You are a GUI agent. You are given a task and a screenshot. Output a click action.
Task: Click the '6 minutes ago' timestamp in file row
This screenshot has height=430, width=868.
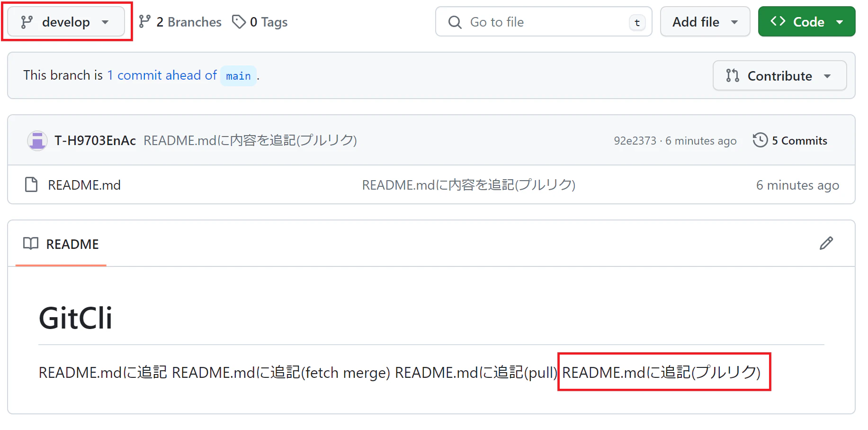[x=797, y=185]
